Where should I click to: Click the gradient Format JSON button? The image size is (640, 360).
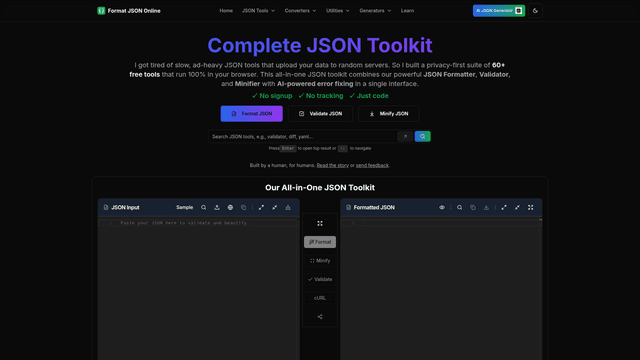click(x=251, y=113)
